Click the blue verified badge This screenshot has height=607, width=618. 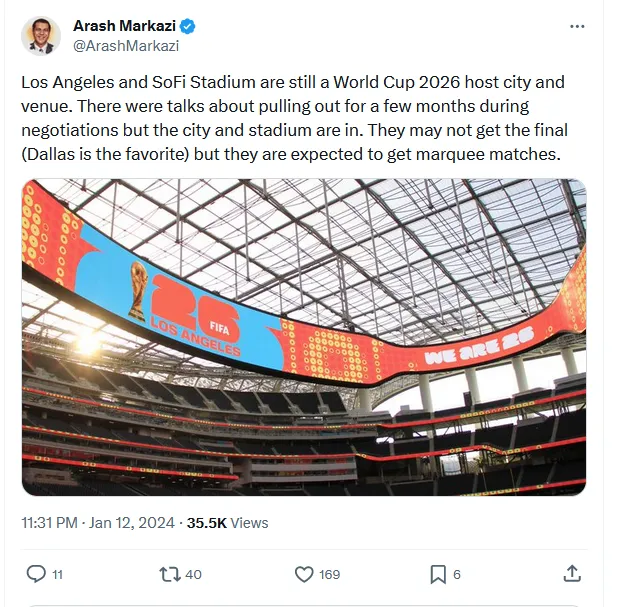tap(187, 26)
